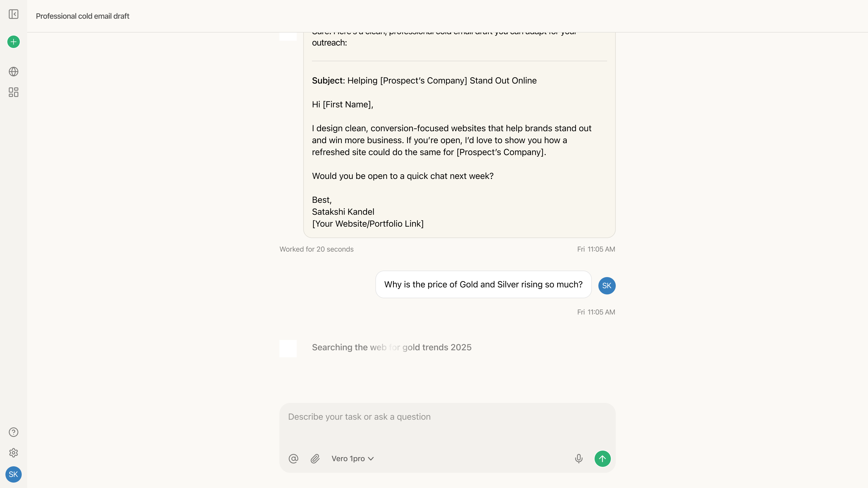The height and width of the screenshot is (488, 868).
Task: Attach a file with paperclip icon
Action: click(315, 459)
